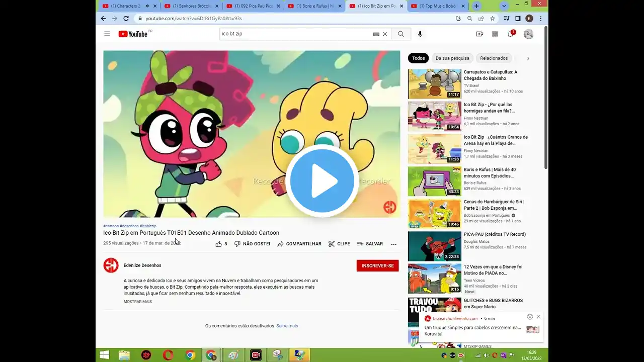Open the media controls icon in toolbar
Image resolution: width=644 pixels, height=362 pixels.
[506, 18]
